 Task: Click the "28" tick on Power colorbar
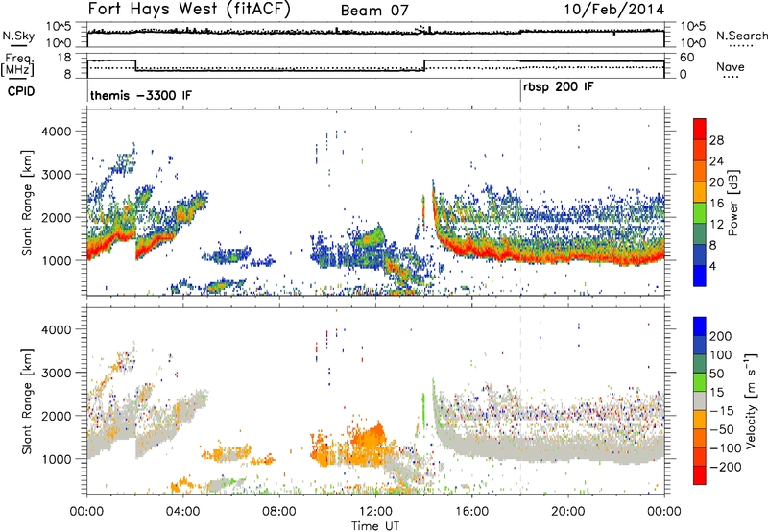click(716, 140)
